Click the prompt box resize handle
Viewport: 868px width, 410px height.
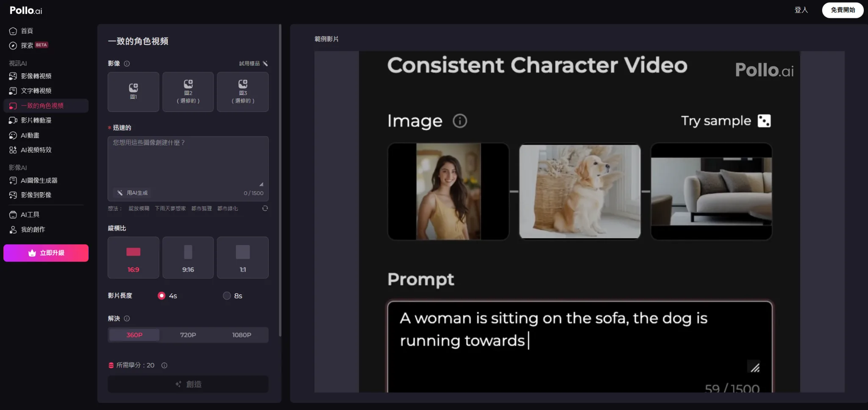point(262,184)
